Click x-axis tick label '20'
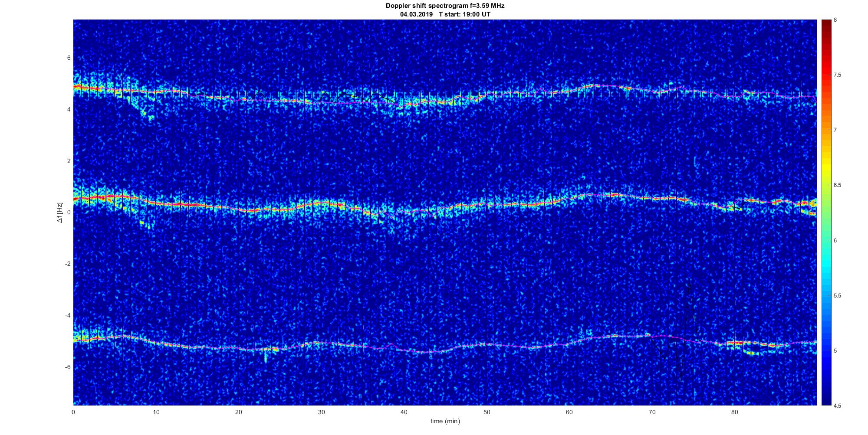Viewport: 868px width, 435px height. click(239, 412)
